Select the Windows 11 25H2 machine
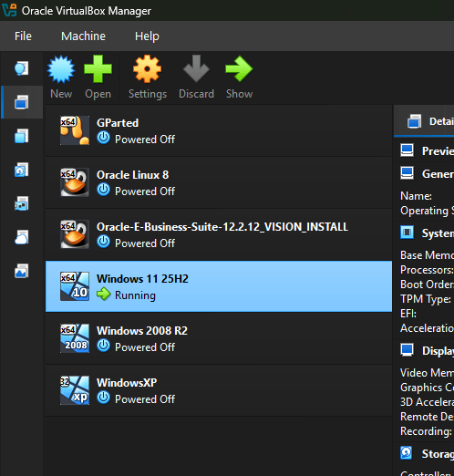The image size is (454, 476). tap(219, 286)
